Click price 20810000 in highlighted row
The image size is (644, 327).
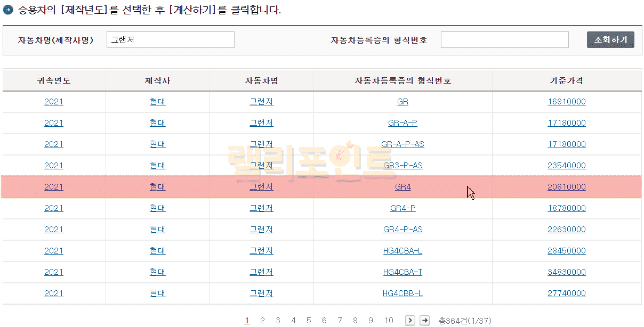566,187
